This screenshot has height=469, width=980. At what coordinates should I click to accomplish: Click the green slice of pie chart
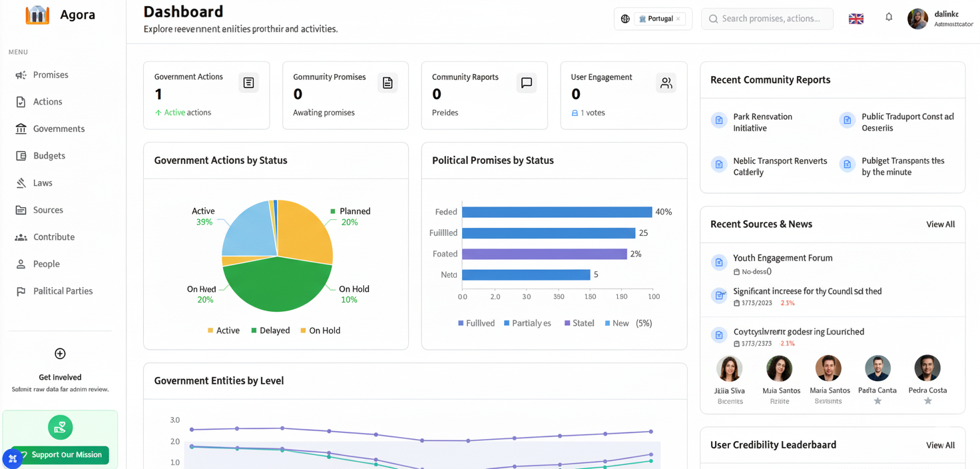[x=276, y=286]
